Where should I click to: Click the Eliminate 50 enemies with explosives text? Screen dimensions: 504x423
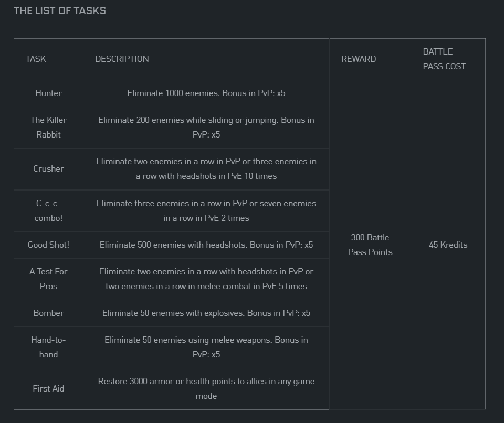point(206,313)
